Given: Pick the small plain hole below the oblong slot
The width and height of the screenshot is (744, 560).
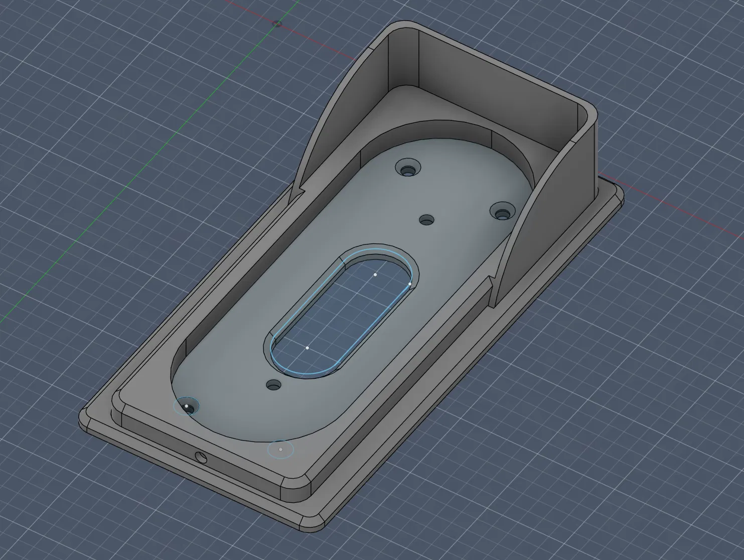Looking at the screenshot, I should [x=274, y=385].
